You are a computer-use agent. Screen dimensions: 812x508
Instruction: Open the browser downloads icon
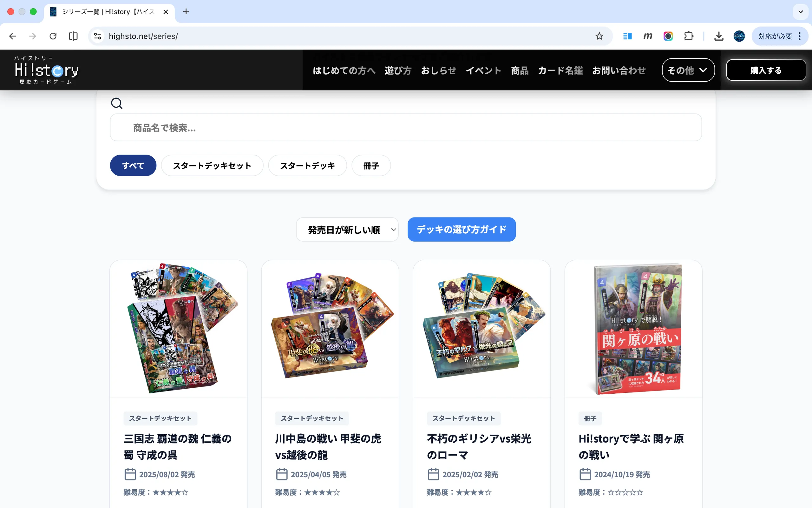pyautogui.click(x=719, y=36)
